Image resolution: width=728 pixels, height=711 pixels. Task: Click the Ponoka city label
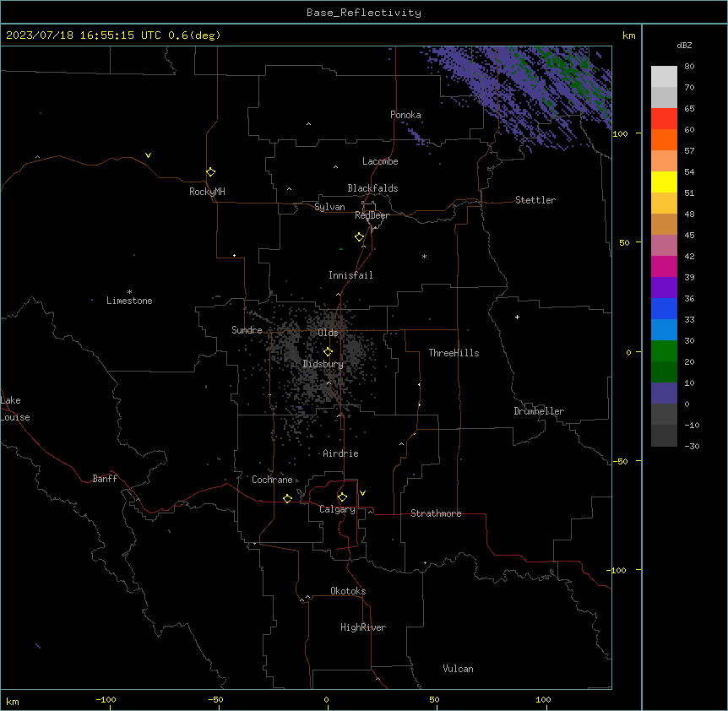[405, 115]
